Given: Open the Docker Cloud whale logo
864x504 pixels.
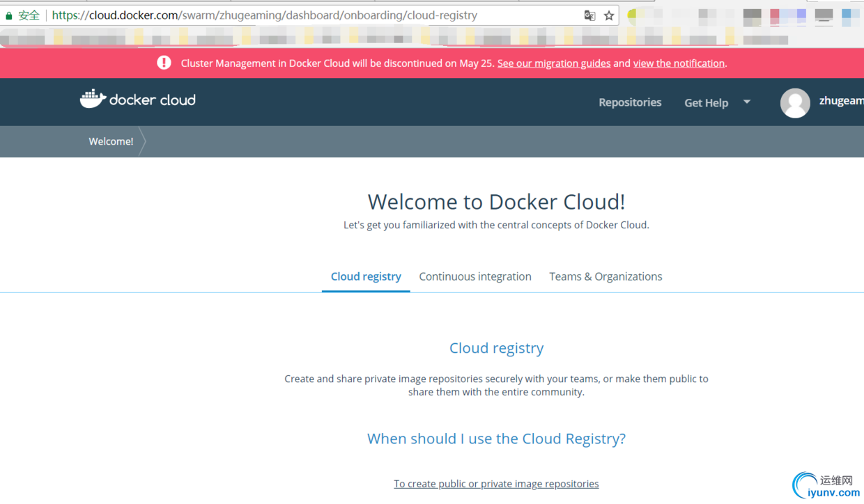Looking at the screenshot, I should [138, 100].
